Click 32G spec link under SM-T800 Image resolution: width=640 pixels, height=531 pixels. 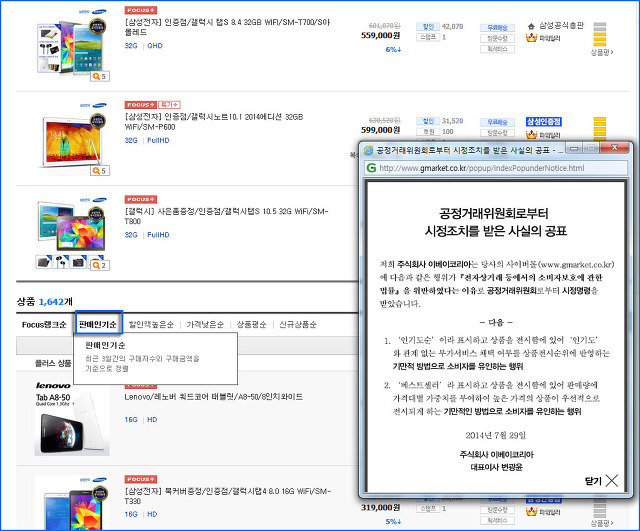pyautogui.click(x=131, y=235)
